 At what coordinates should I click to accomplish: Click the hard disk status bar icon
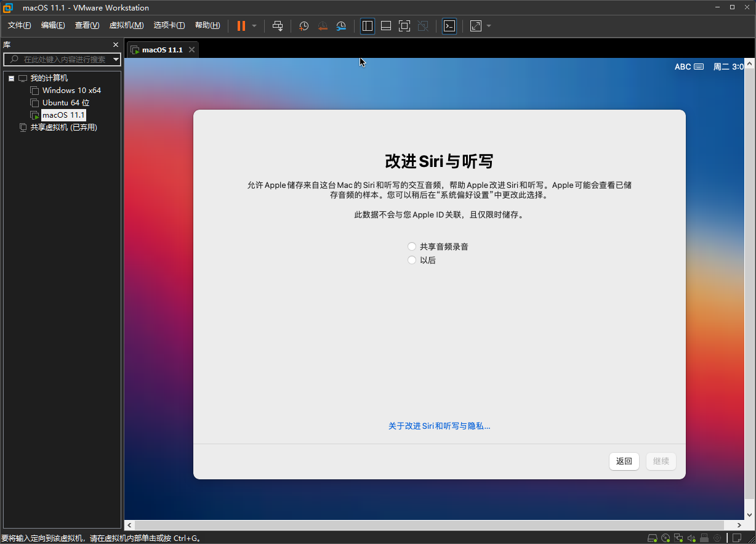tap(653, 538)
